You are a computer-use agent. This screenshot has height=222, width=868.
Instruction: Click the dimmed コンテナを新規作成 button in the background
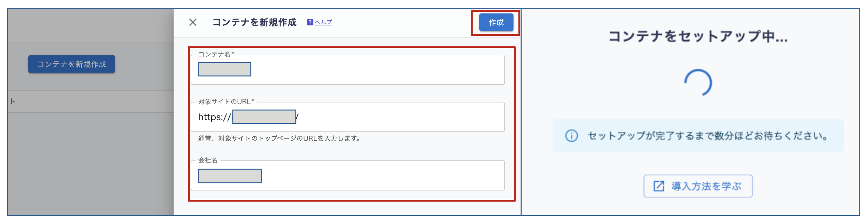[71, 64]
